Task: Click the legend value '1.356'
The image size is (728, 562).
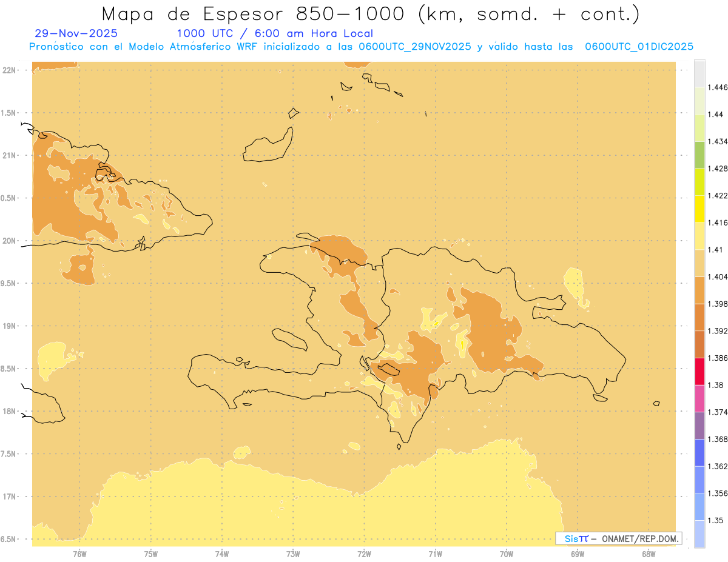Action: (718, 493)
